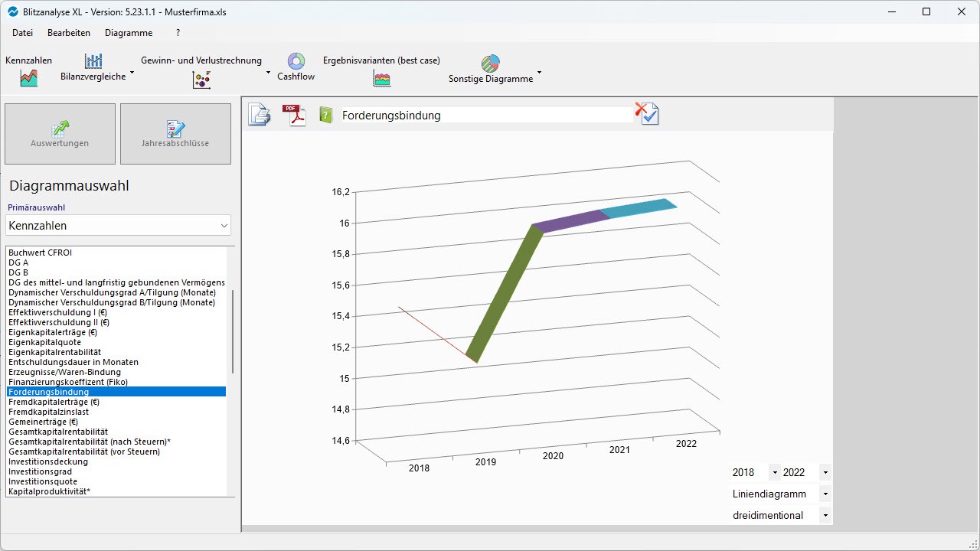Image resolution: width=980 pixels, height=551 pixels.
Task: Open the green help book icon
Action: point(326,116)
